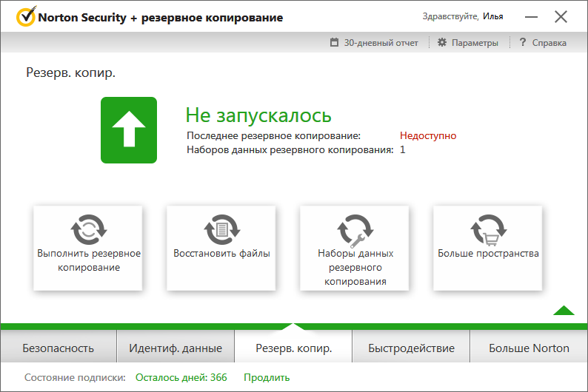This screenshot has width=588, height=392.
Task: Click Не запускалось status heading
Action: pyautogui.click(x=258, y=115)
